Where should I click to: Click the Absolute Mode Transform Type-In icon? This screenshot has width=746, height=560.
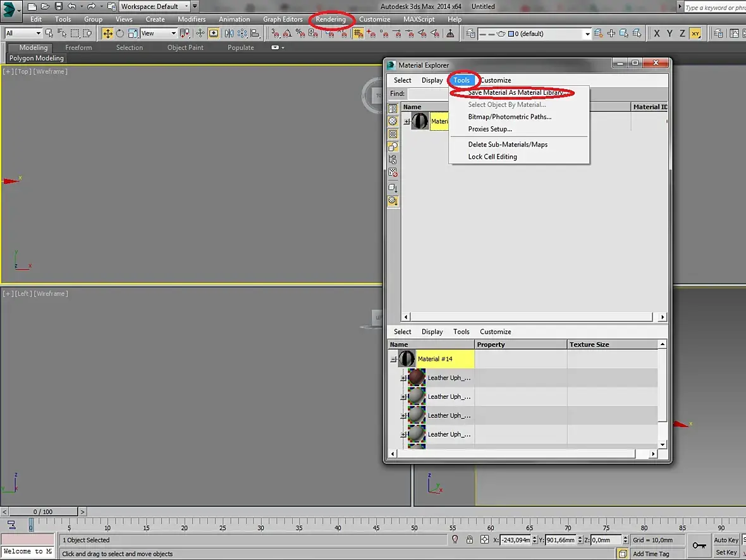pyautogui.click(x=484, y=540)
